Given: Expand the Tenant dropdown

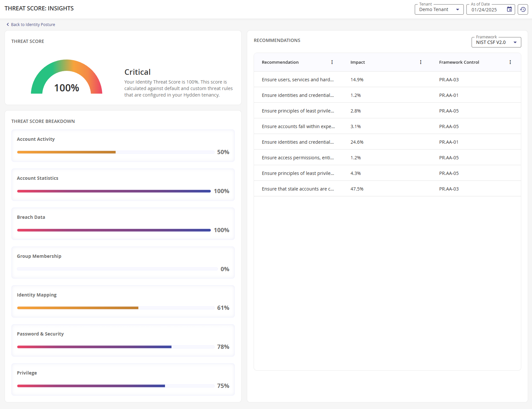Looking at the screenshot, I should point(439,9).
